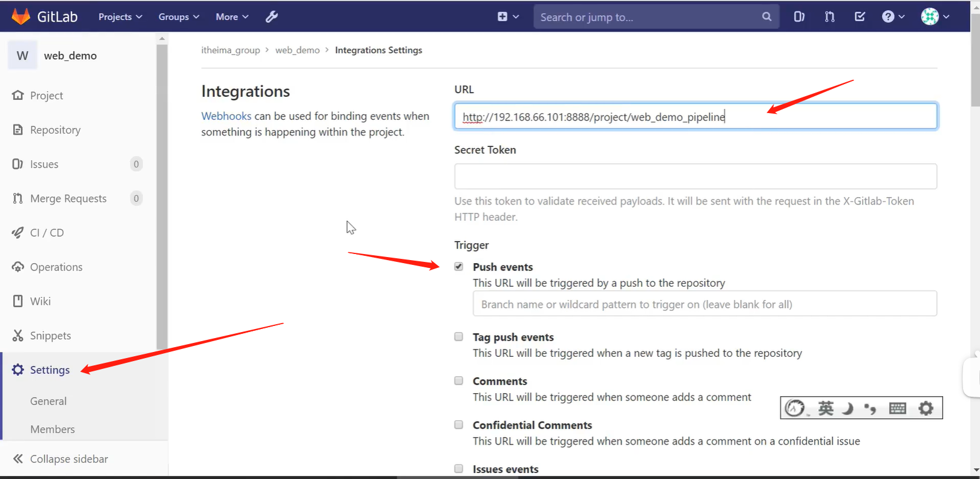This screenshot has width=980, height=479.
Task: Click the web_demo project title in sidebar
Action: pyautogui.click(x=70, y=56)
